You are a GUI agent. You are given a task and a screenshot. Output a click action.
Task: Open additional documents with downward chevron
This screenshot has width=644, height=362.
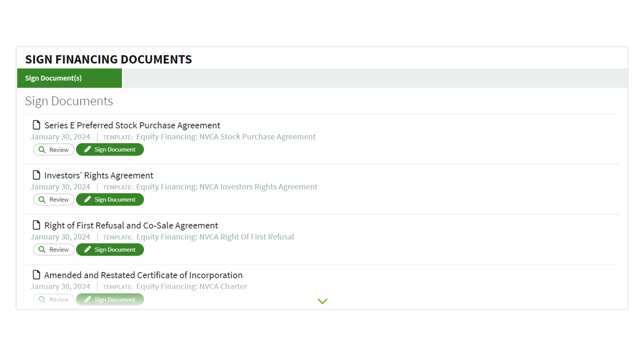(322, 301)
